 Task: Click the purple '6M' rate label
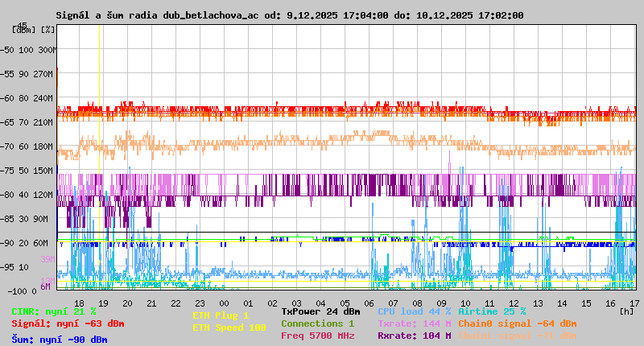click(x=46, y=286)
